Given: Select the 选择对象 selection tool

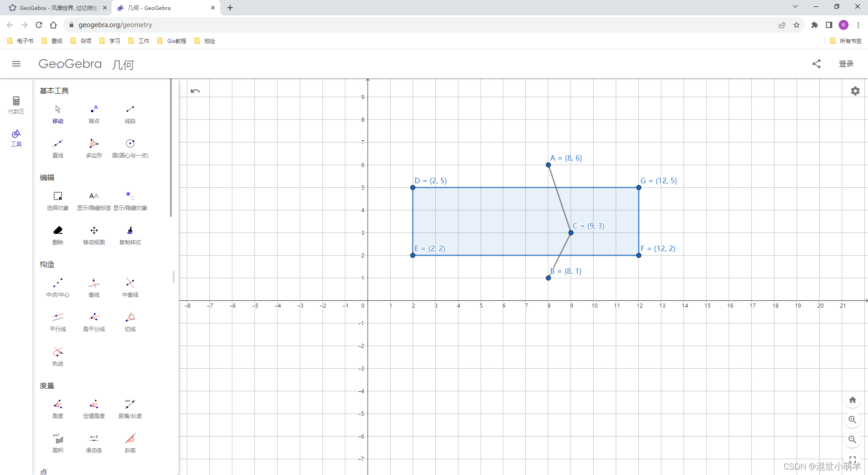Looking at the screenshot, I should [58, 201].
